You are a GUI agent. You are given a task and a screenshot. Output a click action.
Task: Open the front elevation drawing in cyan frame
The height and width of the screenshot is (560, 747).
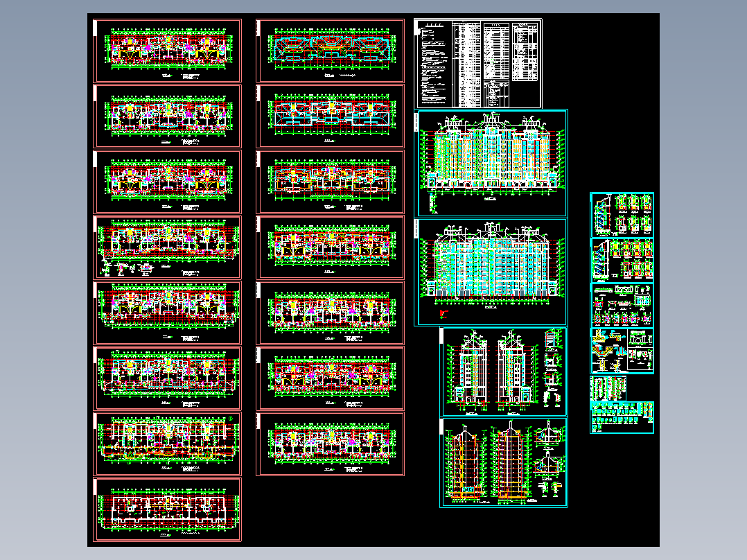tap(491, 164)
